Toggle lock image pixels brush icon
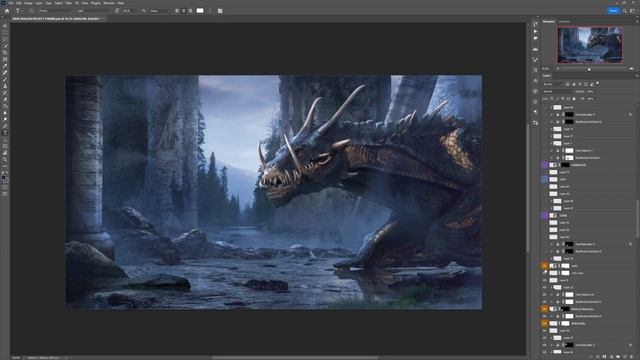Viewport: 640px width, 360px height. coord(557,99)
